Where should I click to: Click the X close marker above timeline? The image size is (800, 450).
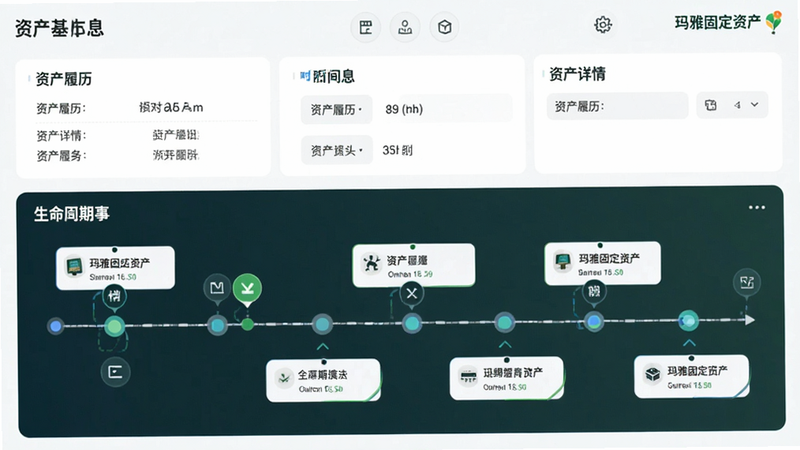pos(412,293)
